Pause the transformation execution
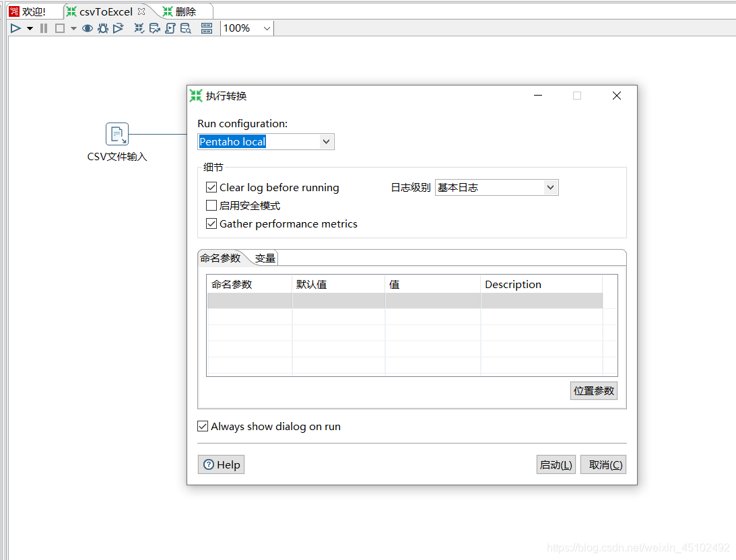Screen dimensions: 736x560 [42, 28]
